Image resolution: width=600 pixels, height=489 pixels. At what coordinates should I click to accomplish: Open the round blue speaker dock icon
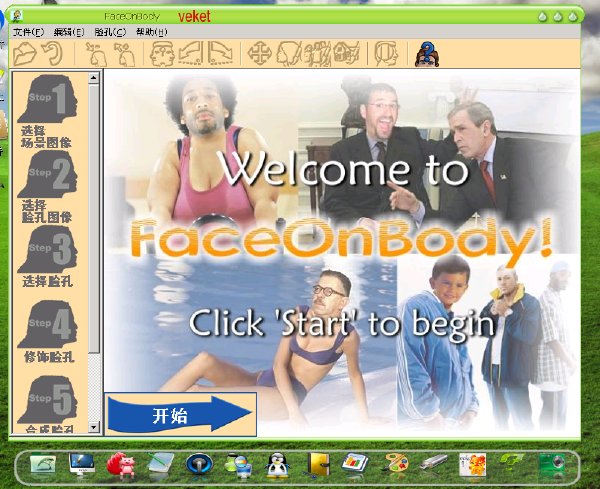[199, 464]
